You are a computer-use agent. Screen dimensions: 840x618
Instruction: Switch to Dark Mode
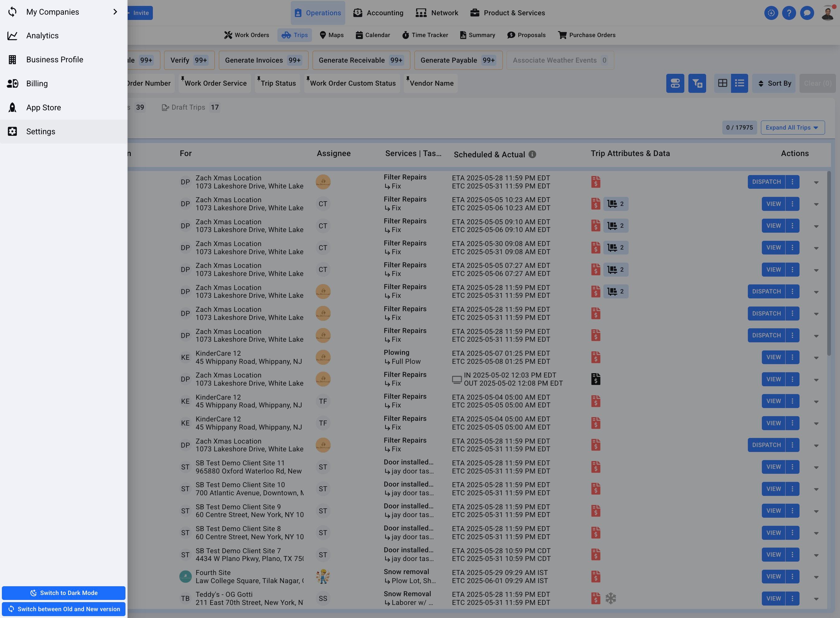[x=64, y=592]
